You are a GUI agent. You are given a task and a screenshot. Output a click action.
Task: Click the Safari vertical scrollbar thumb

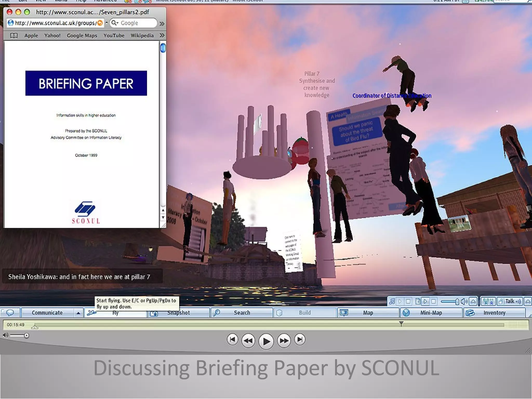(163, 48)
